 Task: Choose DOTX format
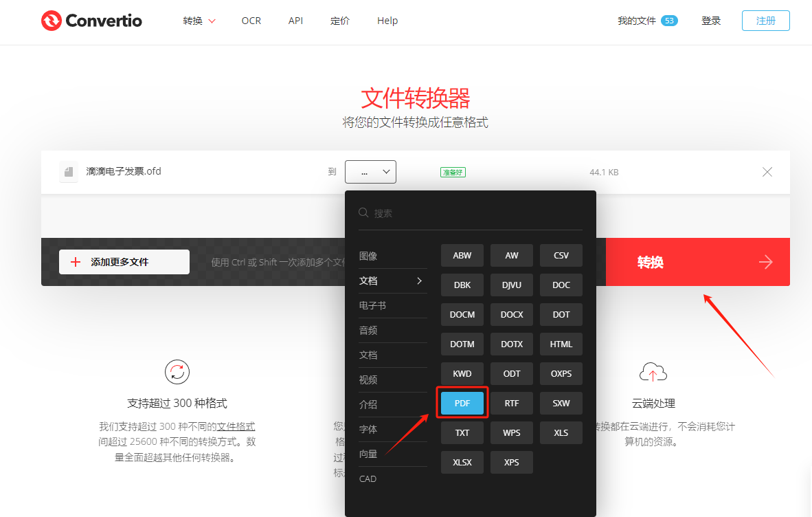click(512, 344)
